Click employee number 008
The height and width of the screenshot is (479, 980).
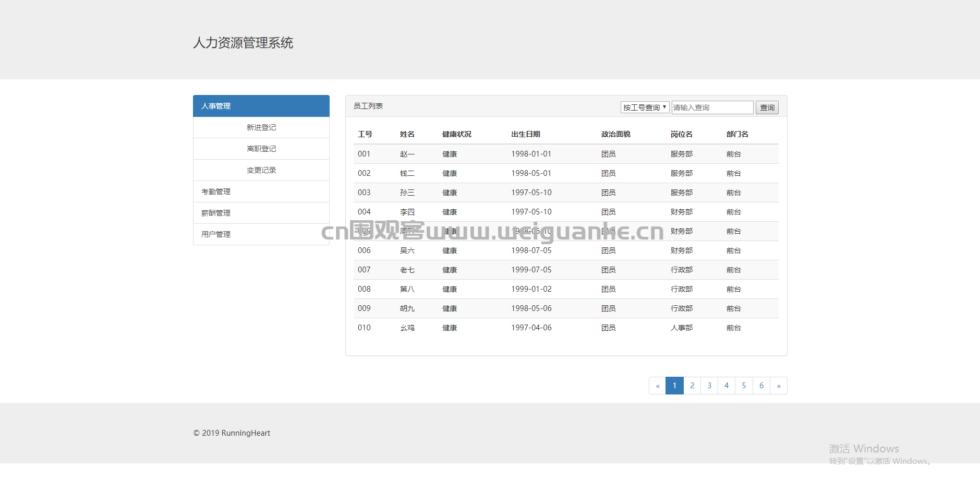[x=364, y=289]
